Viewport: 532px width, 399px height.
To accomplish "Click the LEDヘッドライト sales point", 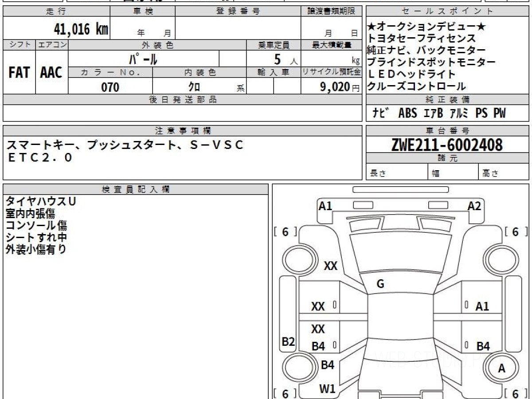I will [412, 74].
